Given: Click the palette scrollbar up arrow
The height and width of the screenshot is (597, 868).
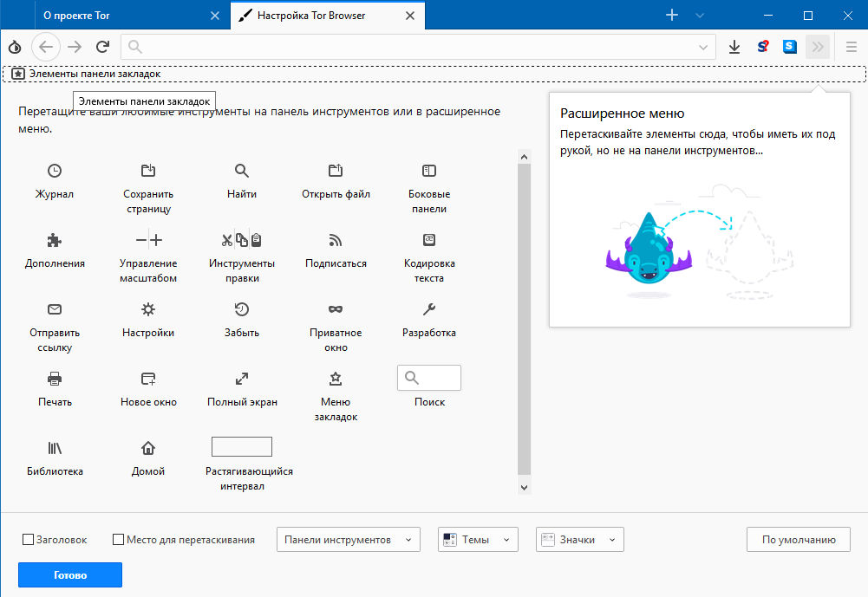Looking at the screenshot, I should click(524, 157).
